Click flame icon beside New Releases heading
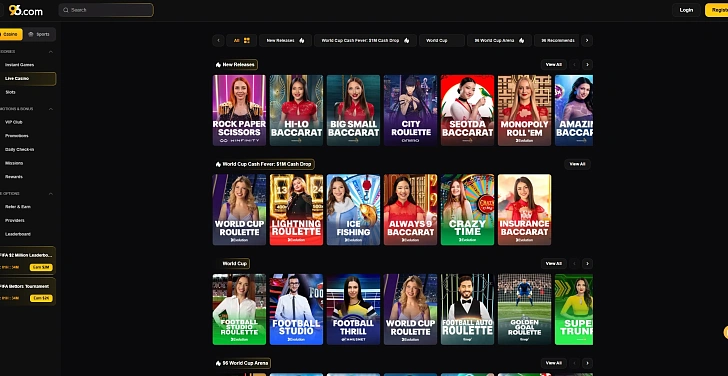The width and height of the screenshot is (728, 376). [218, 65]
